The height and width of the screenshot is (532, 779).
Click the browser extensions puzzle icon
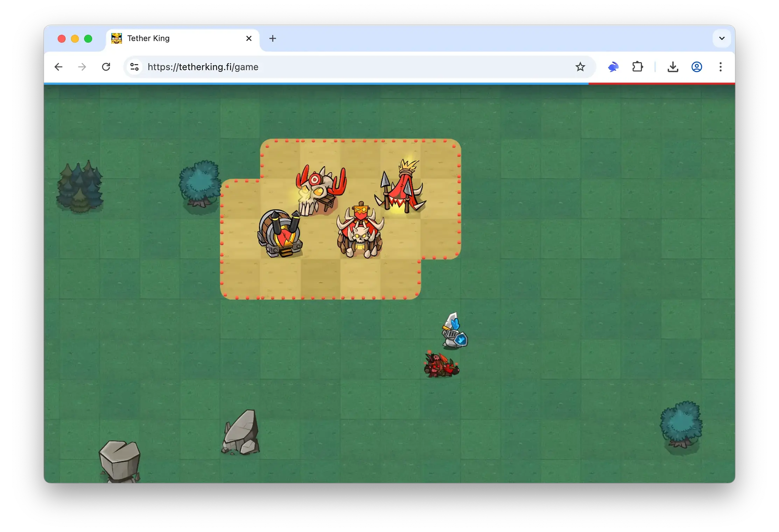(637, 67)
